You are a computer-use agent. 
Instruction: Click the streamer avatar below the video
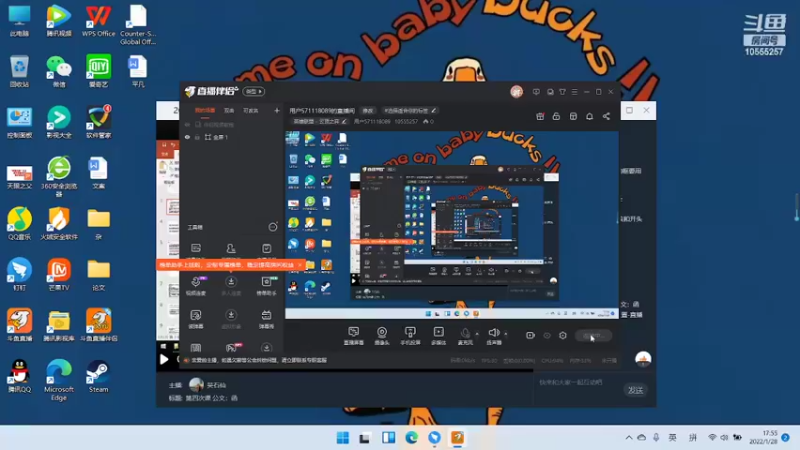(x=196, y=385)
